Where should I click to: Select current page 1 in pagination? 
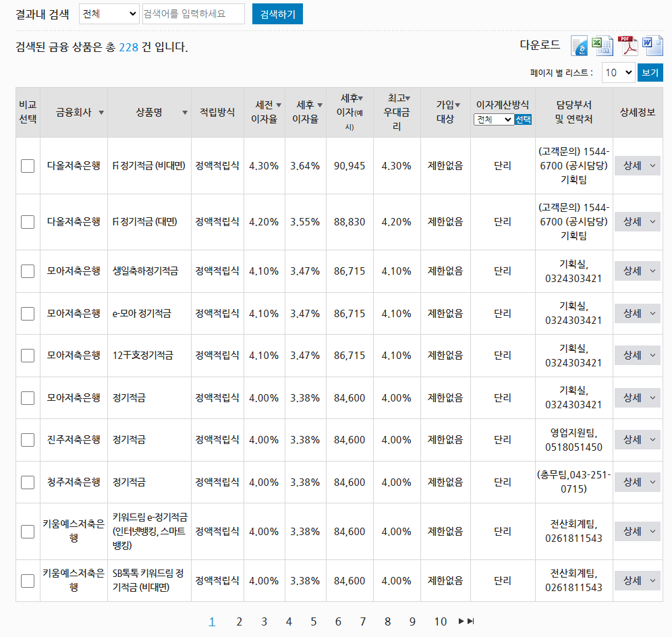212,621
